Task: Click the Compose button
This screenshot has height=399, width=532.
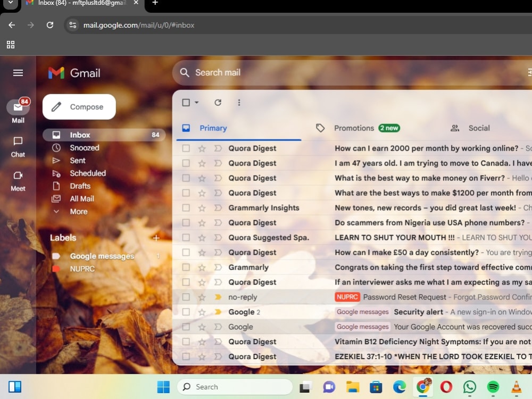Action: coord(79,107)
